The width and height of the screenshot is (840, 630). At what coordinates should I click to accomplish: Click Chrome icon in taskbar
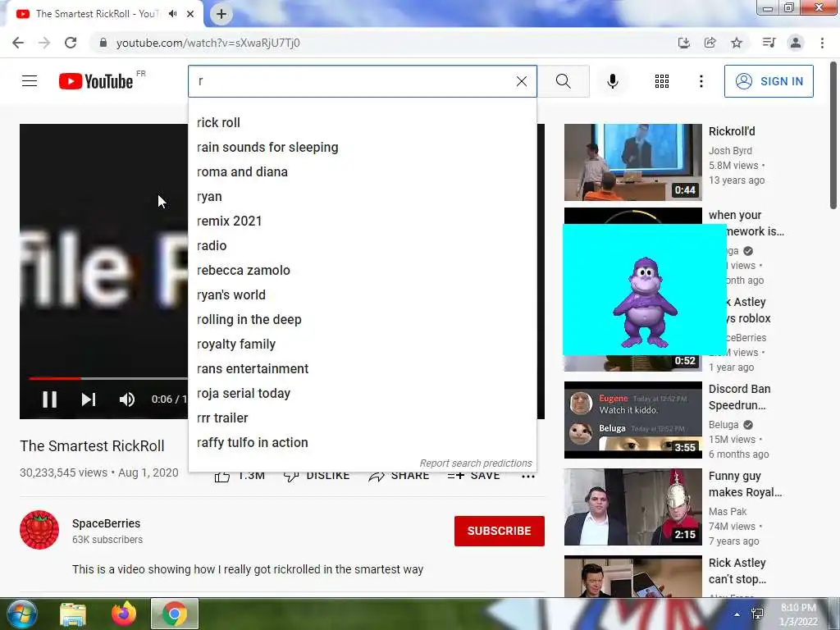(175, 614)
